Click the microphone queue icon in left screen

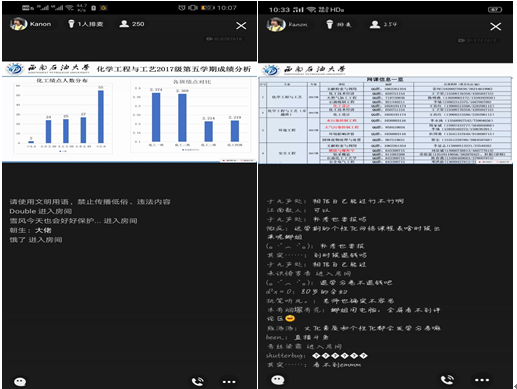pos(71,24)
